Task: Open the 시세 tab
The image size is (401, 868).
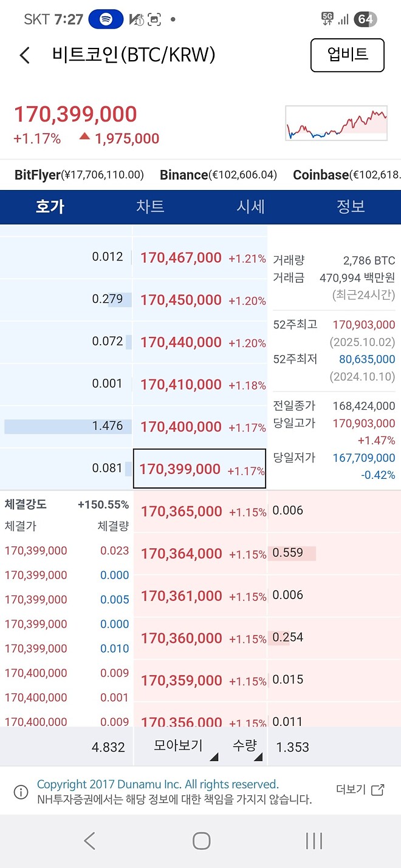Action: tap(250, 207)
